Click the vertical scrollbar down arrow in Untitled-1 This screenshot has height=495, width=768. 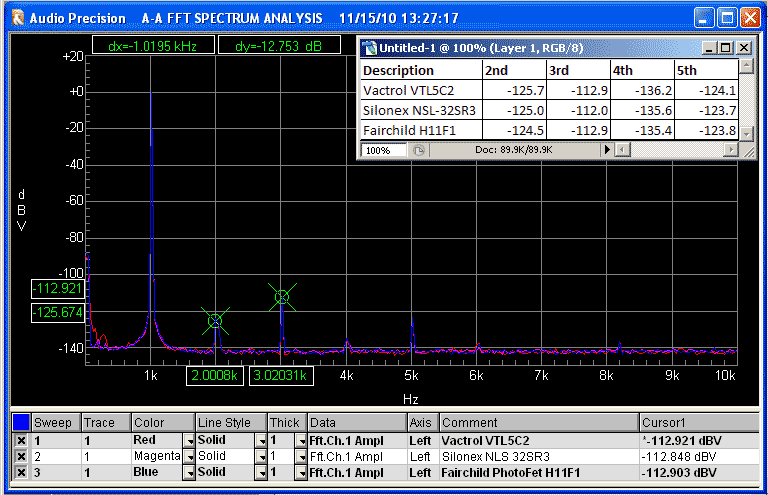pos(746,133)
